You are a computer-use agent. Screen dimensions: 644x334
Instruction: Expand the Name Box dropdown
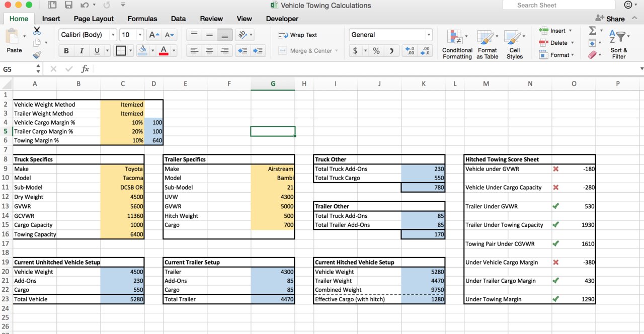38,69
